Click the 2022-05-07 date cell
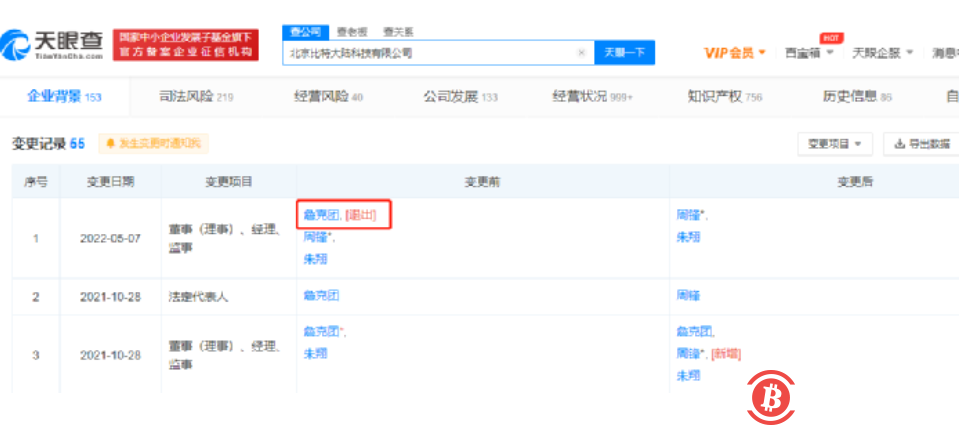Screen dimensions: 965x437 point(110,238)
